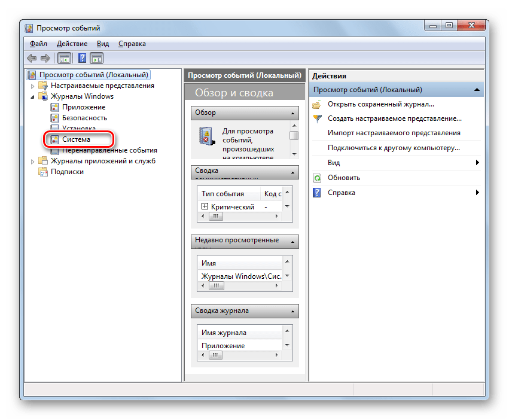Viewport: 509px width, 420px height.
Task: Select the Система log in the tree
Action: coord(76,139)
